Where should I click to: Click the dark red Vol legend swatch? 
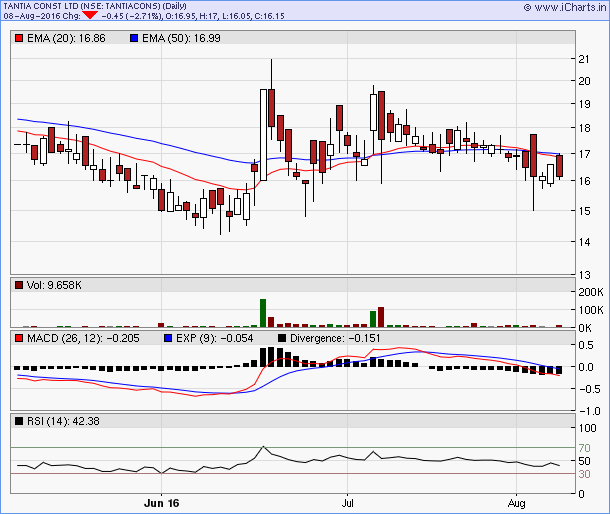[19, 285]
